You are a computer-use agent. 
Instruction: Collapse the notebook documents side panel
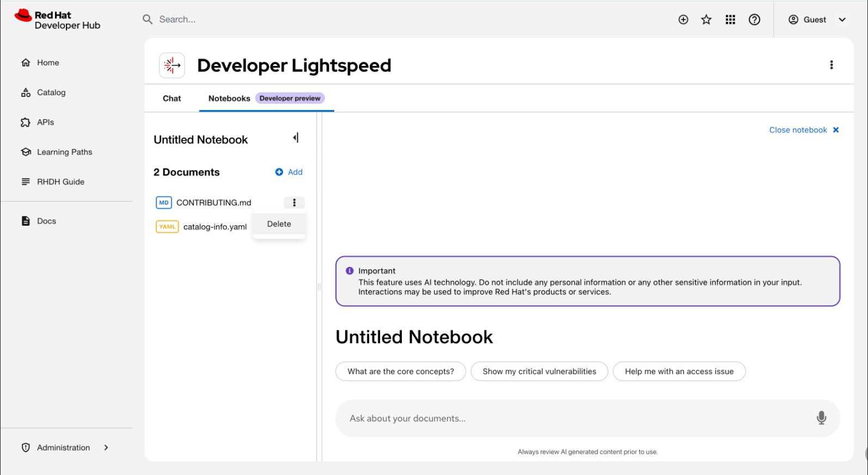tap(296, 138)
